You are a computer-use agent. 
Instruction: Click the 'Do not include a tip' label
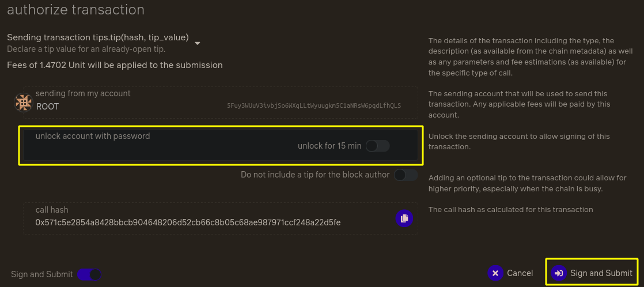(315, 175)
